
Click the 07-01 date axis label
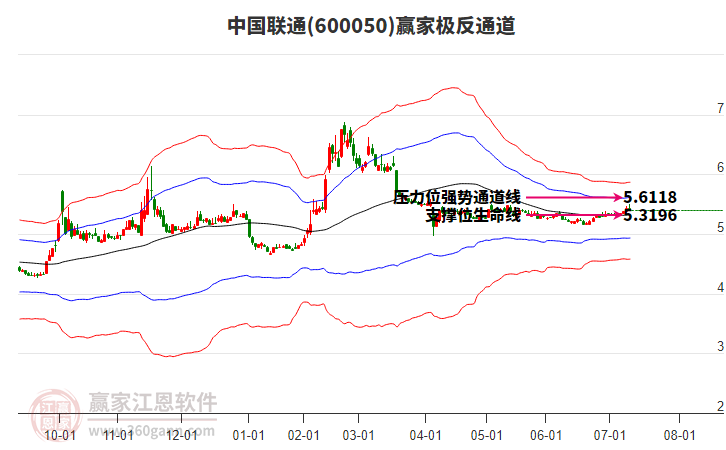pyautogui.click(x=610, y=435)
